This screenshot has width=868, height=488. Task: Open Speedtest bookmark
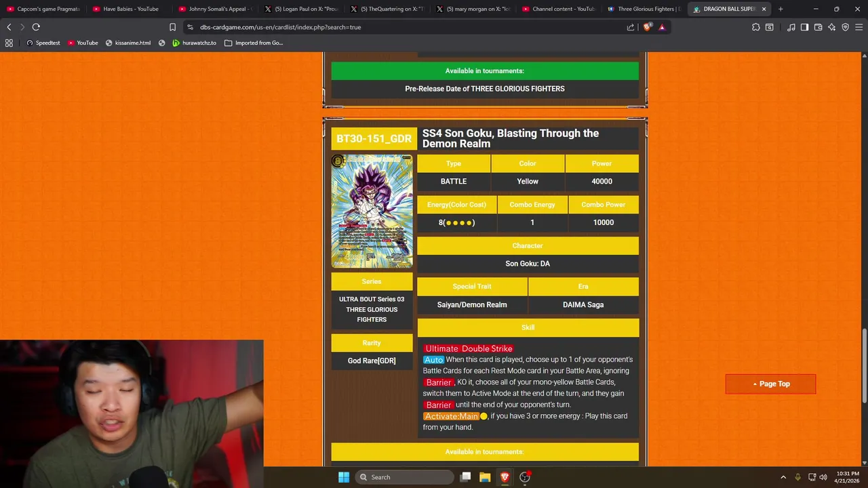coord(43,43)
